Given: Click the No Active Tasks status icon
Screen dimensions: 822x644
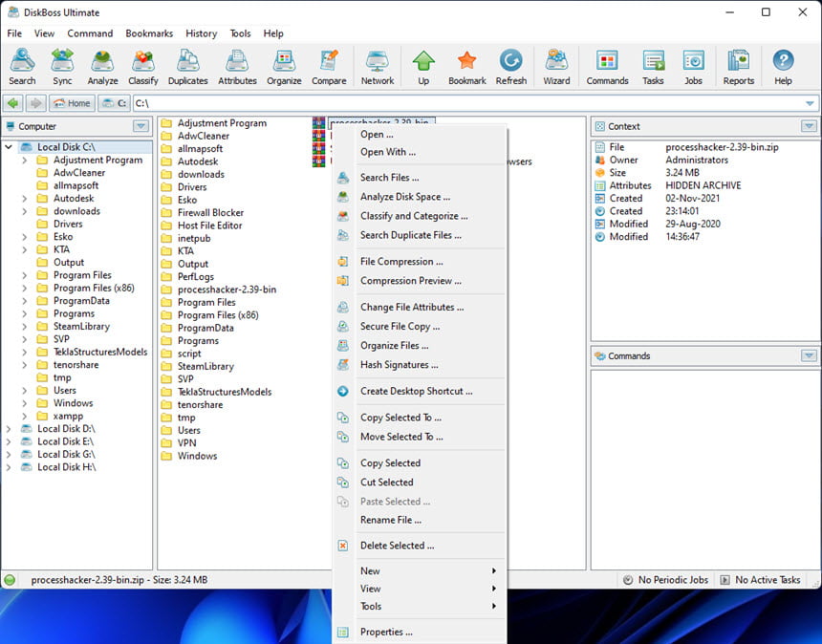Looking at the screenshot, I should tap(725, 580).
